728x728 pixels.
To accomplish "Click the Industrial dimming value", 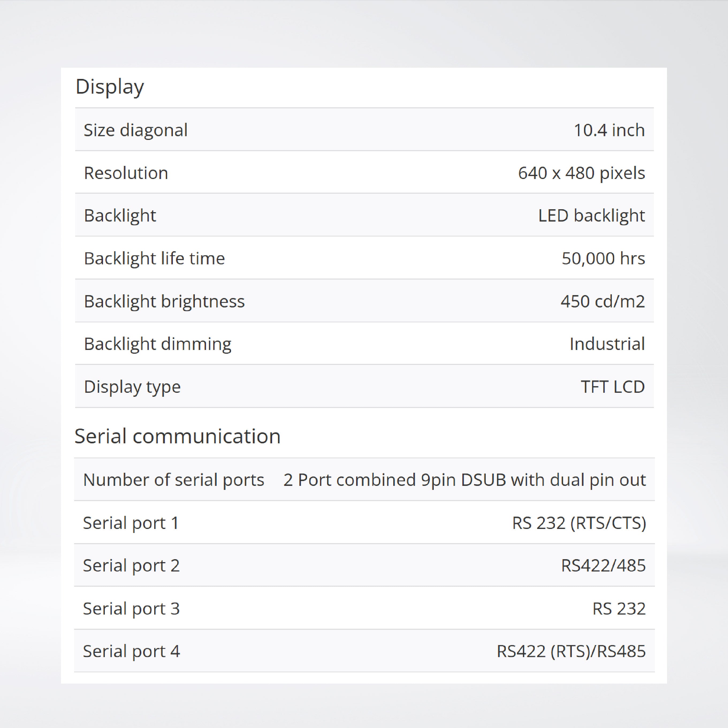I will click(x=607, y=344).
